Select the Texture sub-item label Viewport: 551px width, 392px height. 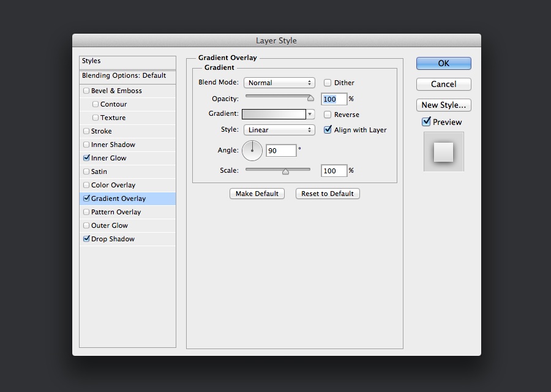click(x=113, y=118)
